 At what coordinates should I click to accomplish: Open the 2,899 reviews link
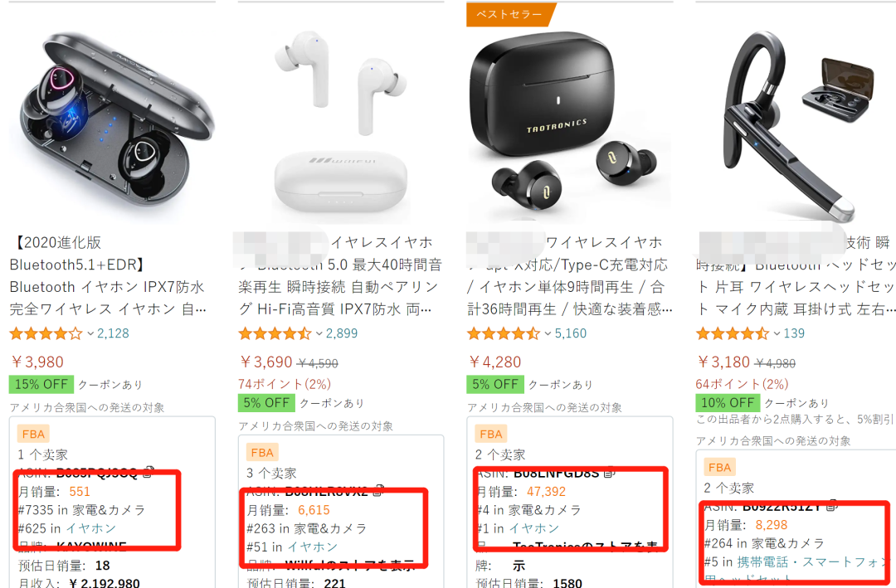click(342, 333)
